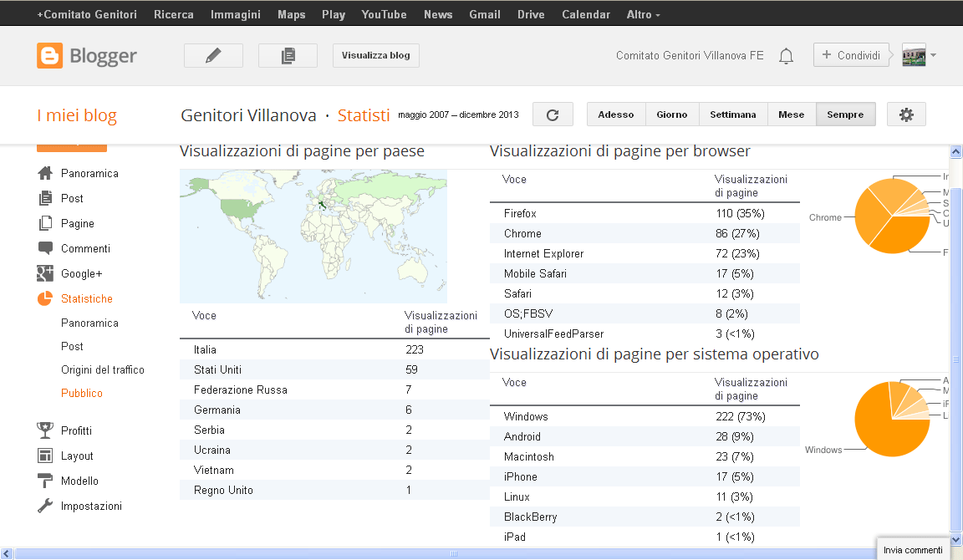This screenshot has height=560, width=963.
Task: Select Sempre time range
Action: tap(845, 115)
